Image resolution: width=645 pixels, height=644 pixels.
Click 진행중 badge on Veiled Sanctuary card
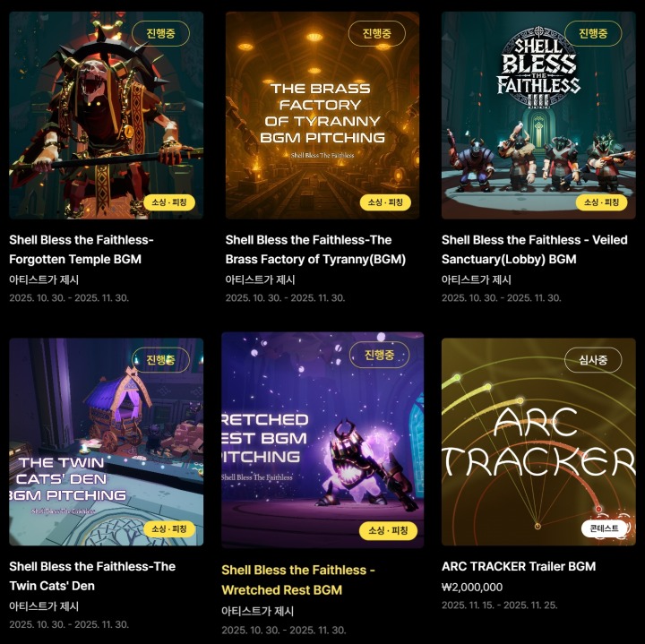pos(593,33)
